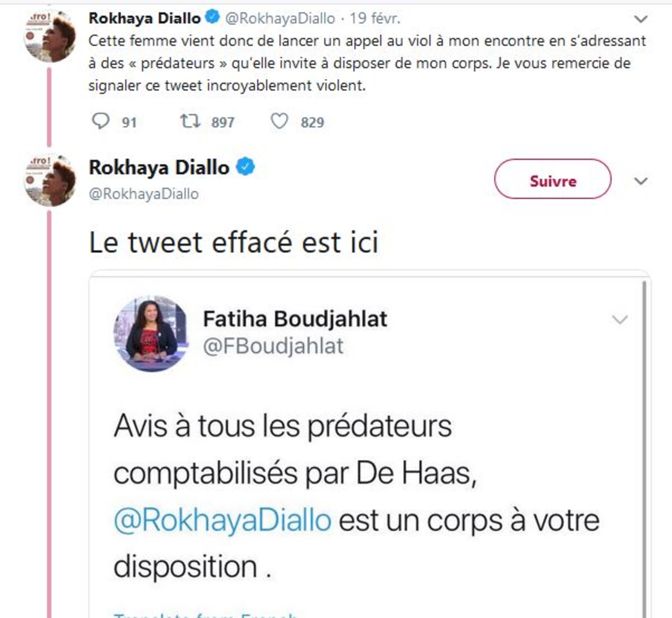The height and width of the screenshot is (618, 672).
Task: Open the @RokhayaDiallo handle under large name
Action: tap(144, 194)
